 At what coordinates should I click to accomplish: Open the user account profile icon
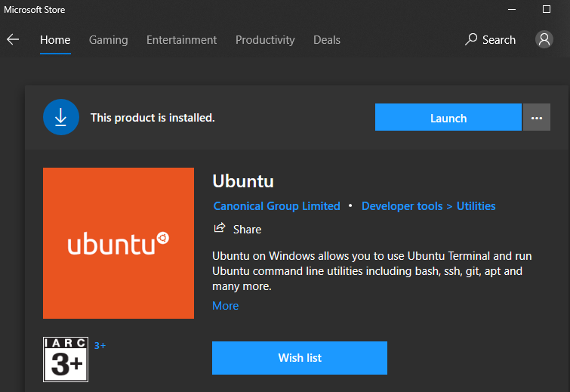(544, 39)
